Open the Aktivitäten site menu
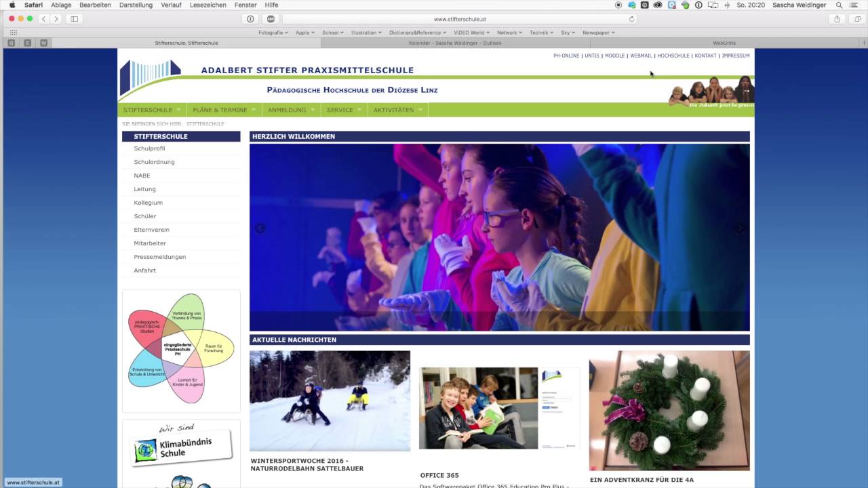868x488 pixels. pos(398,110)
